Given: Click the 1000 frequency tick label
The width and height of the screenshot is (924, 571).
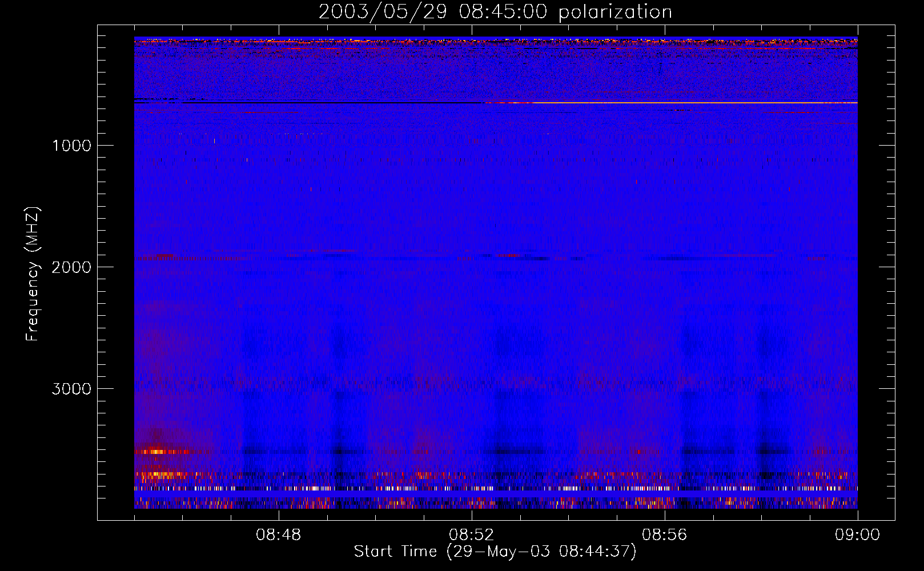Looking at the screenshot, I should coord(71,146).
